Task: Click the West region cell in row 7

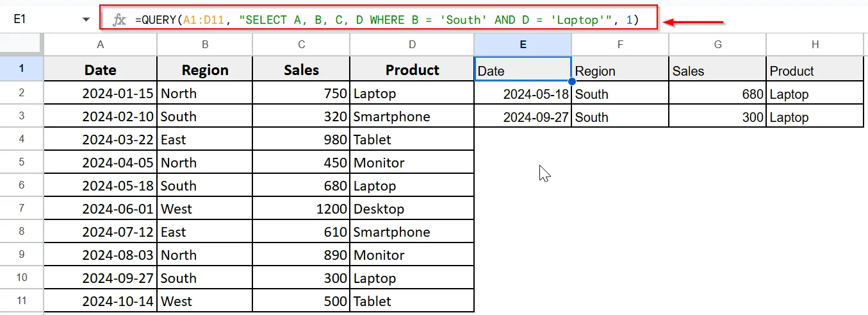Action: (205, 209)
